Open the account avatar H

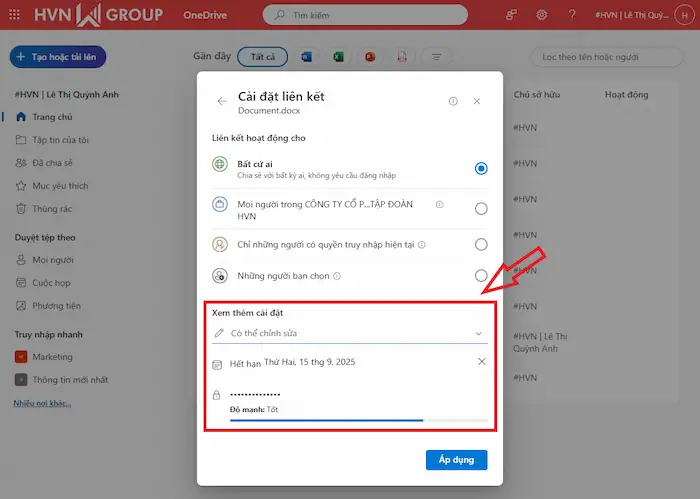(x=684, y=15)
